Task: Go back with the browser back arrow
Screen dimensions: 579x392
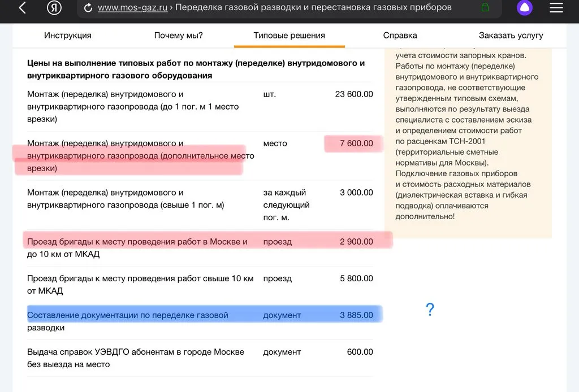Action: point(23,7)
